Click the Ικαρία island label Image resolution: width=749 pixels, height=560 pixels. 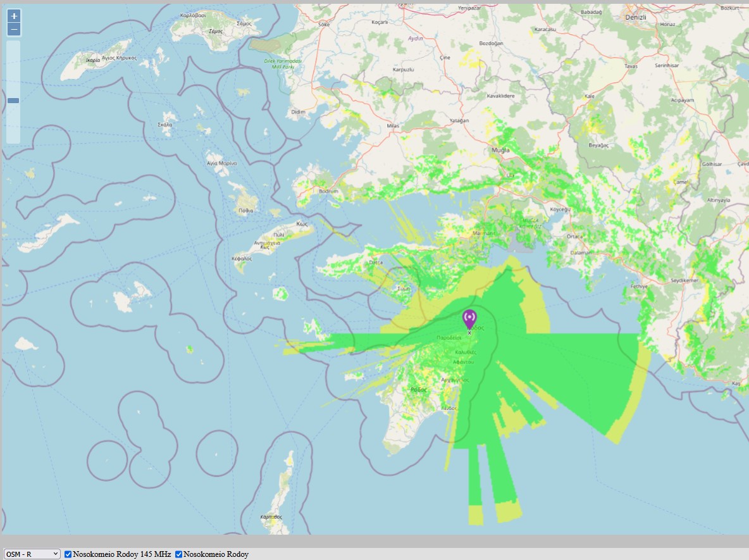[92, 60]
